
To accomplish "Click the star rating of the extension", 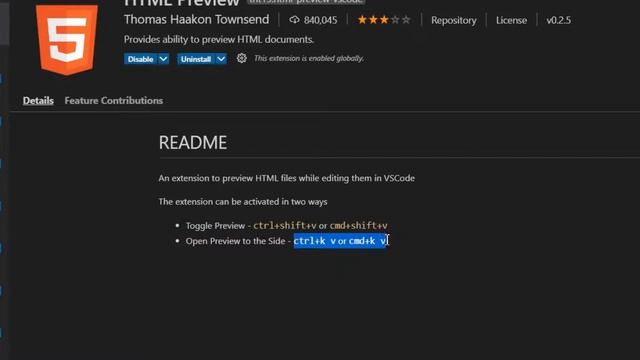I will tap(384, 20).
